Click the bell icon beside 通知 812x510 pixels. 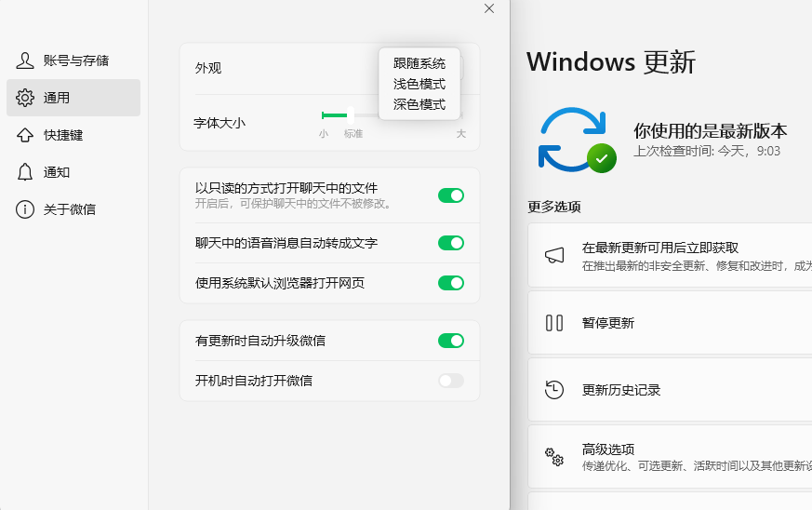point(25,172)
